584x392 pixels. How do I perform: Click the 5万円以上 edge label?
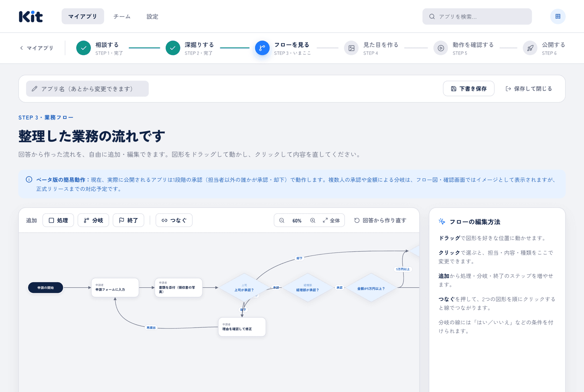coord(403,269)
